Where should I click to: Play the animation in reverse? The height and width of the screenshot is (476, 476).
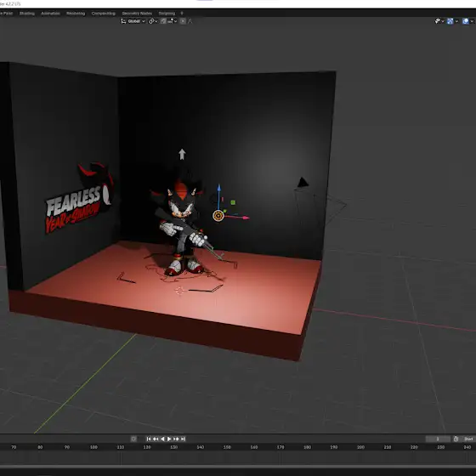coord(162,439)
